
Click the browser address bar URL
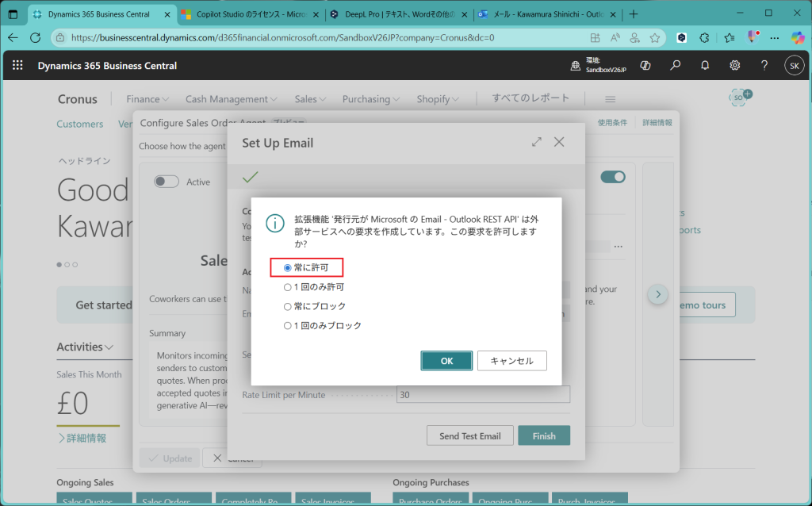(283, 37)
